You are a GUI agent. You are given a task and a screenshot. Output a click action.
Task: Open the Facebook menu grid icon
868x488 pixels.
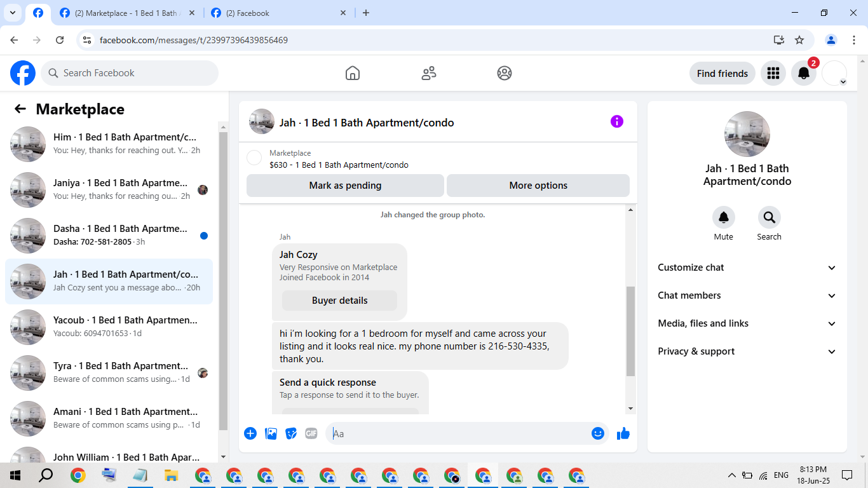pyautogui.click(x=773, y=73)
